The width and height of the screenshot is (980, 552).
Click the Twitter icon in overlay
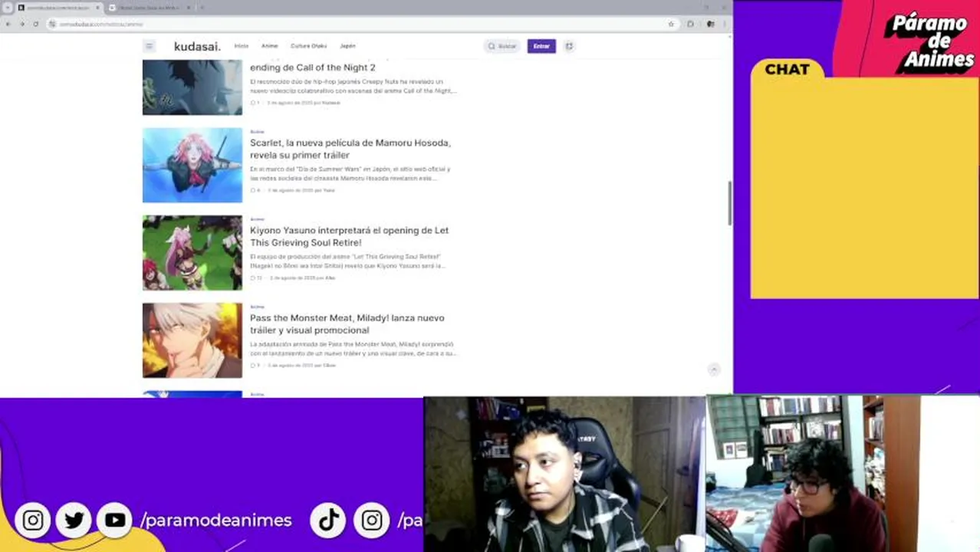click(x=74, y=521)
